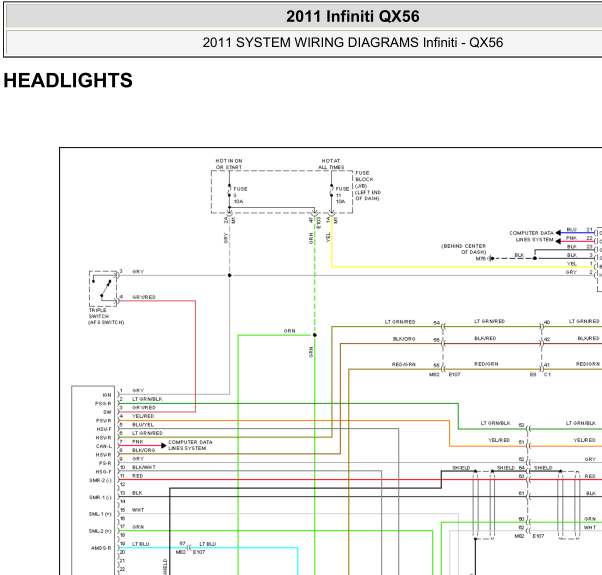Click the "BLK/WHT" wire label at module pin 10
The height and width of the screenshot is (575, 602).
coord(144,467)
